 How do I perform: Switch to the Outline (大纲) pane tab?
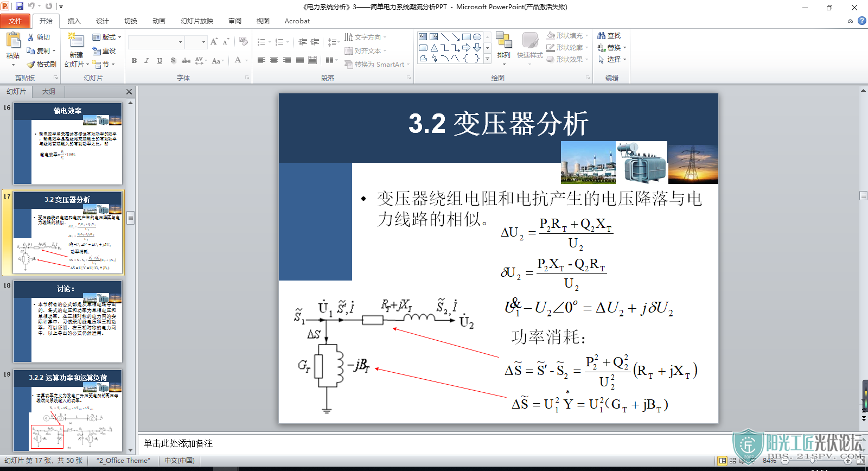(48, 92)
